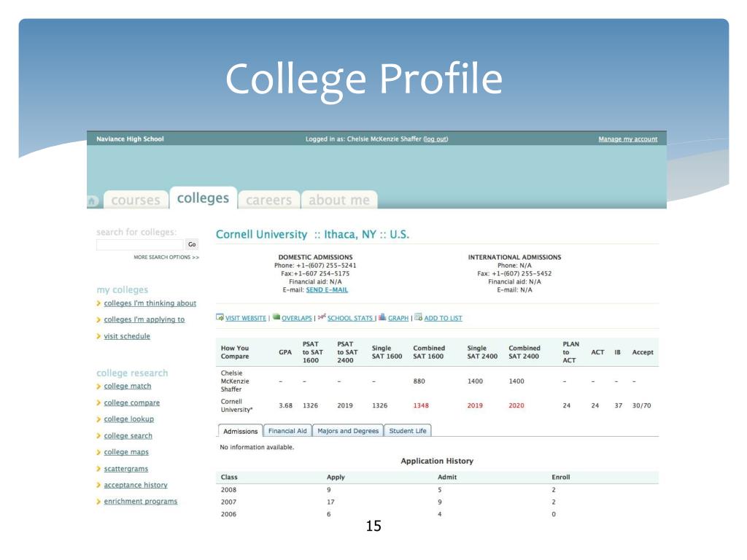Viewport: 747px width, 560px height.
Task: Click arrow bullet beside scattergrams
Action: [98, 469]
